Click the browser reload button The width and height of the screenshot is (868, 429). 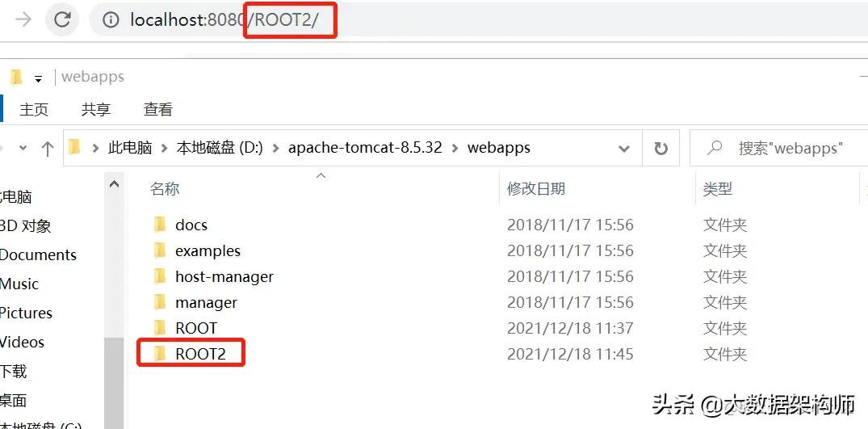(x=62, y=20)
